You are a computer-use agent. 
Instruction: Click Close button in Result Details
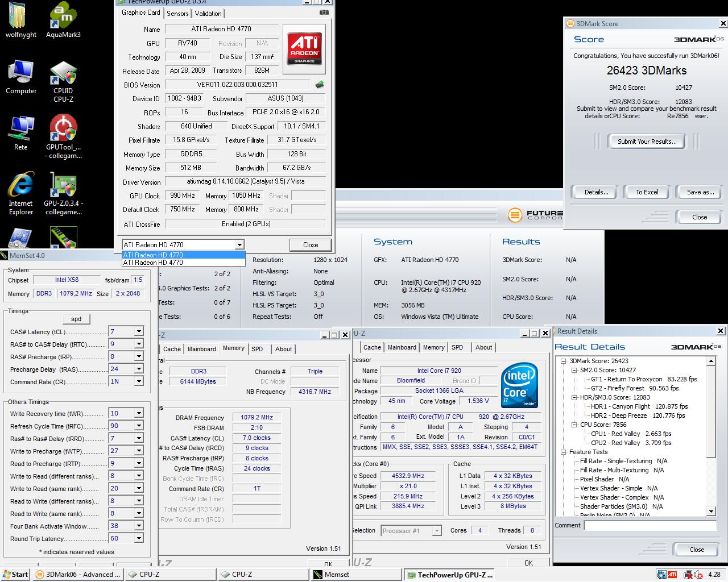click(697, 550)
